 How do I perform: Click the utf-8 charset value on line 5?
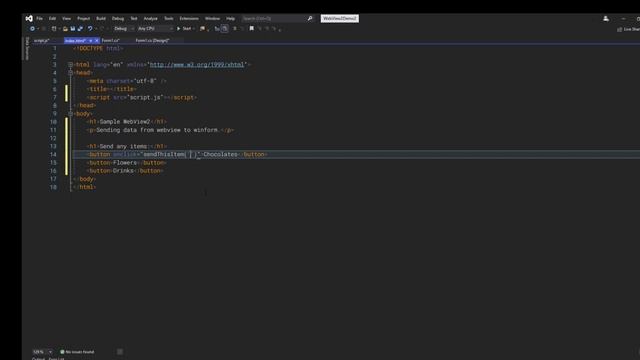[145, 81]
